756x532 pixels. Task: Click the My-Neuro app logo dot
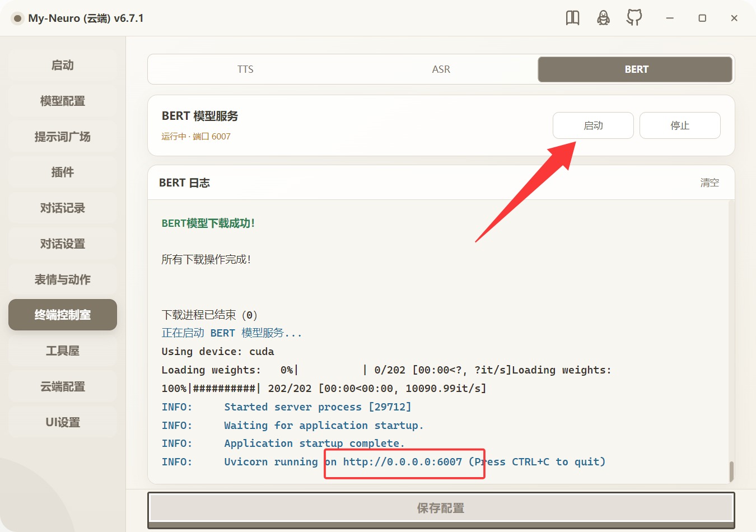click(17, 18)
